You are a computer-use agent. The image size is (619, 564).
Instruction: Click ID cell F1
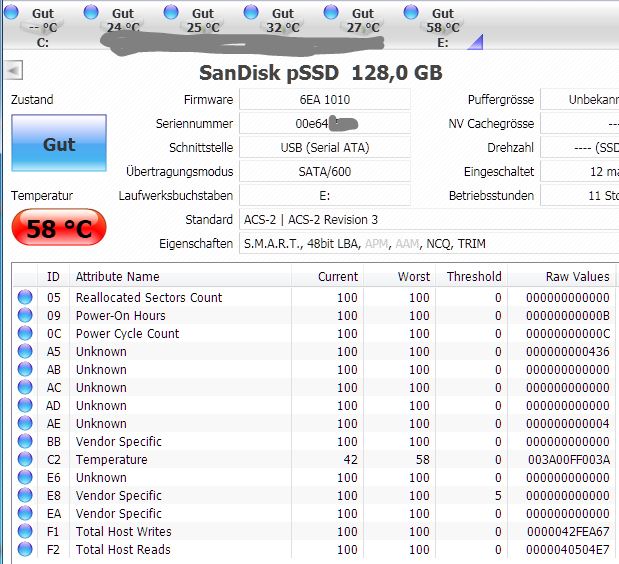53,532
